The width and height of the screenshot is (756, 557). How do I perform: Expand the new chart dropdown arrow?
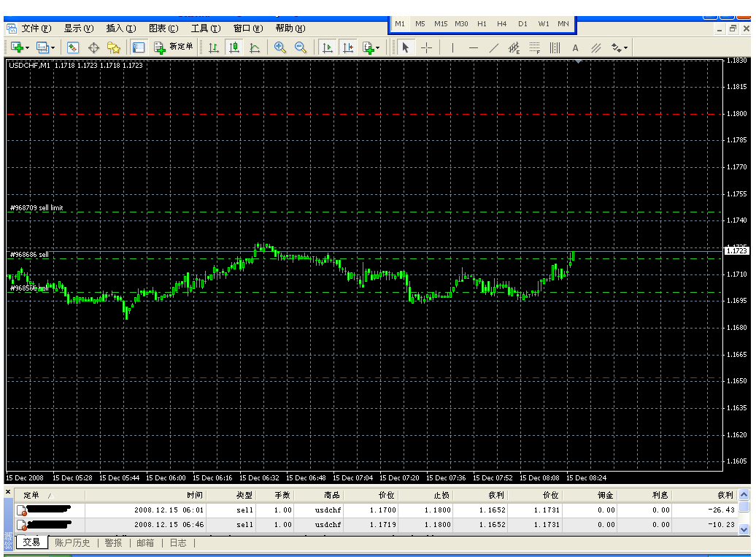point(28,48)
